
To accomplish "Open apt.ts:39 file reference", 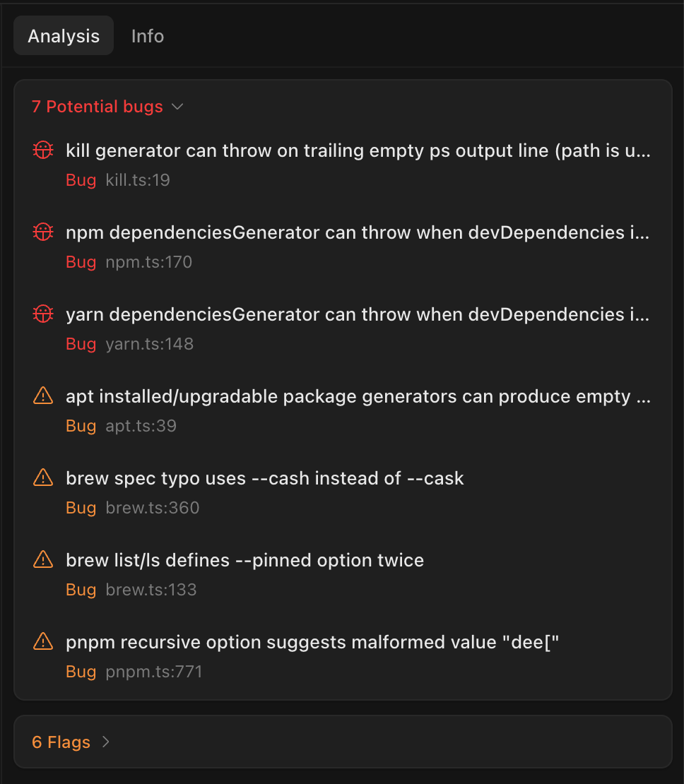I will click(x=141, y=426).
